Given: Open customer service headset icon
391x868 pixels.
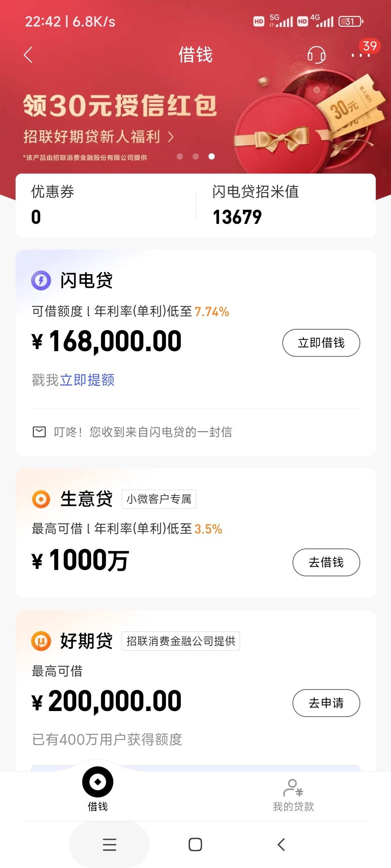Looking at the screenshot, I should point(316,55).
